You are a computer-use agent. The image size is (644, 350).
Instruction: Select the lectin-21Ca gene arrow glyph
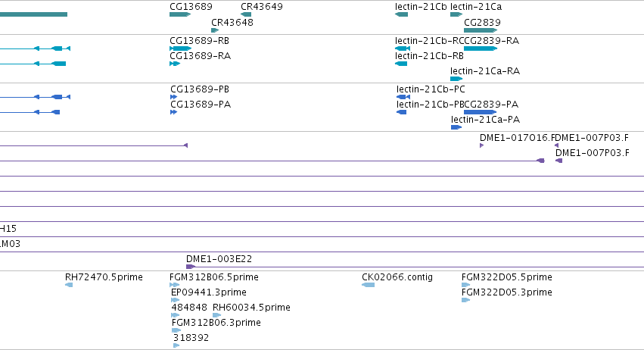456,14
